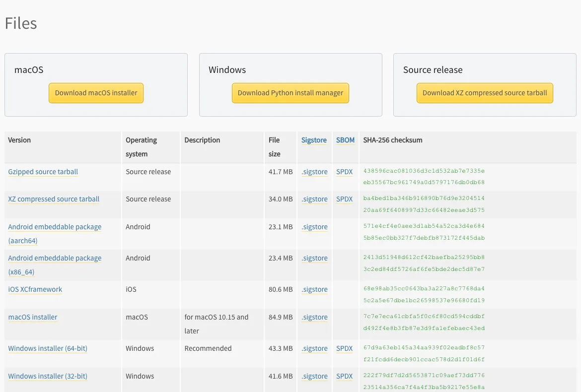Click the Windows card heading
Image resolution: width=581 pixels, height=392 pixels.
[227, 70]
